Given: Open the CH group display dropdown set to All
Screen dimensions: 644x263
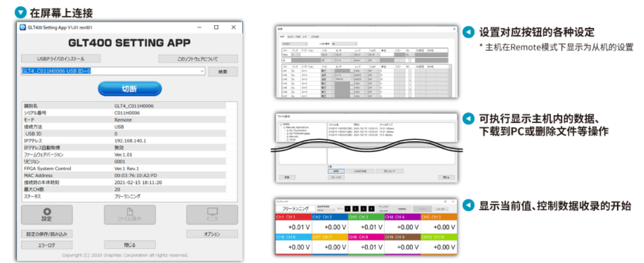Looking at the screenshot, I should [x=344, y=43].
